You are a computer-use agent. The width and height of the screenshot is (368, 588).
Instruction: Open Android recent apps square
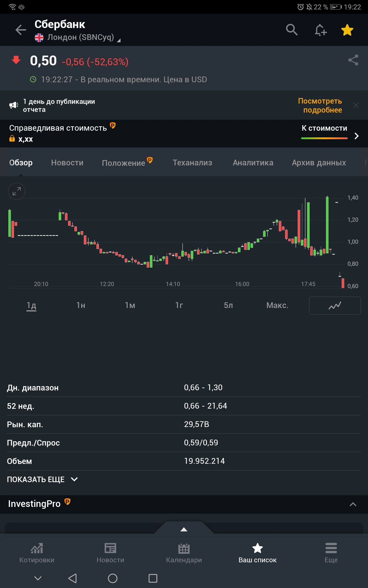[x=153, y=578]
